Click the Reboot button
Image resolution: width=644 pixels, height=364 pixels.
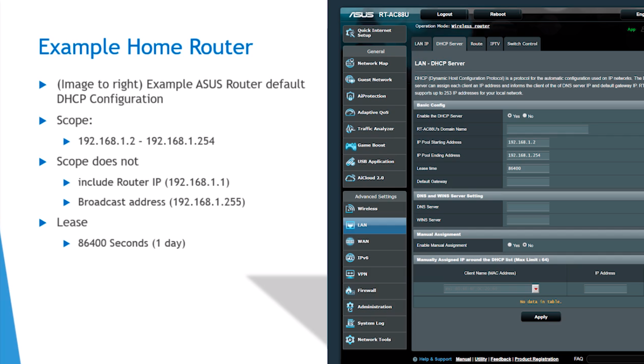tap(497, 14)
